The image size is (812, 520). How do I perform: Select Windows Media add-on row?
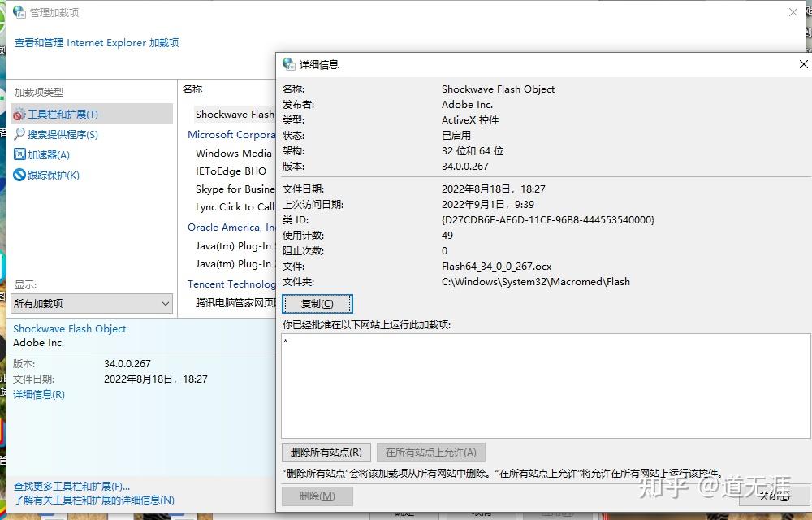[x=234, y=154]
